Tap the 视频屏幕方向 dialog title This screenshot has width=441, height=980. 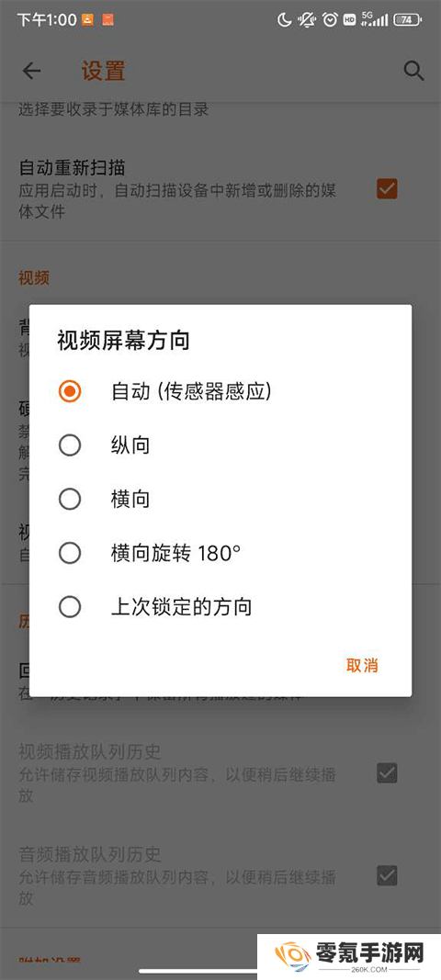coord(123,341)
